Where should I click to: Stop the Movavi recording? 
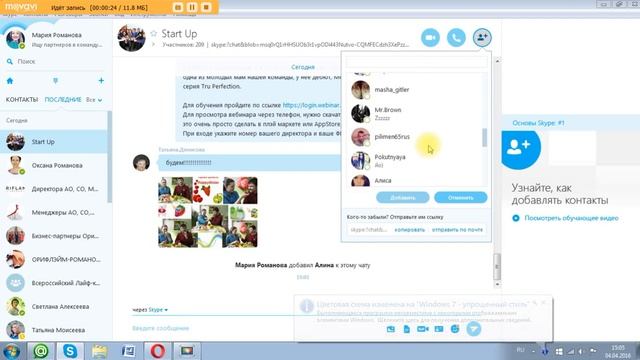[207, 7]
